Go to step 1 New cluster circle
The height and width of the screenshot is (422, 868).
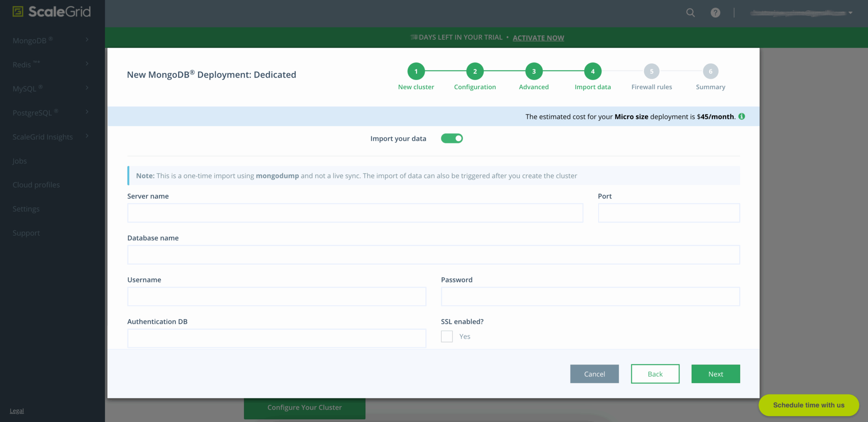coord(416,71)
